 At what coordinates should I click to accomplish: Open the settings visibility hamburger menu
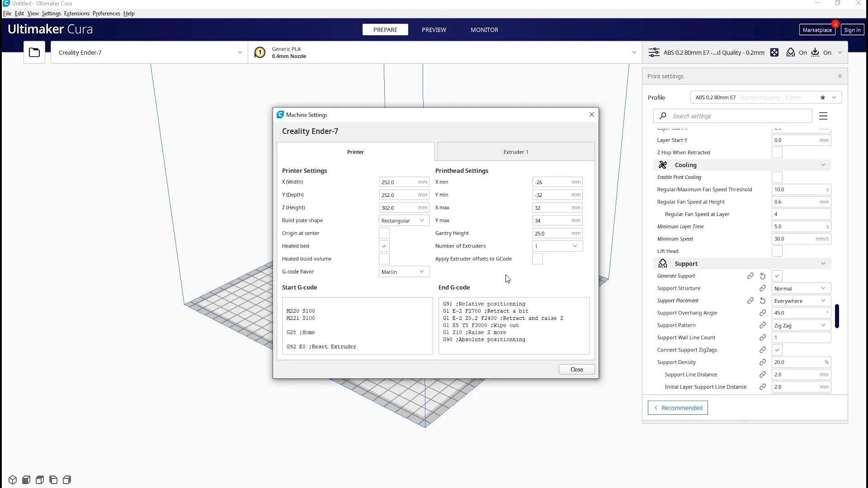[x=823, y=116]
